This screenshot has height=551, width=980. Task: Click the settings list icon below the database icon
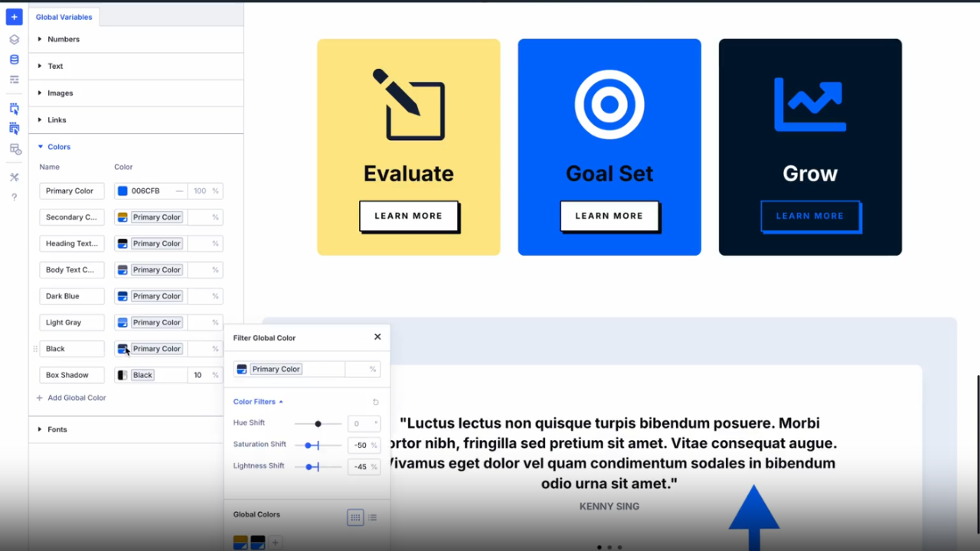(x=13, y=79)
